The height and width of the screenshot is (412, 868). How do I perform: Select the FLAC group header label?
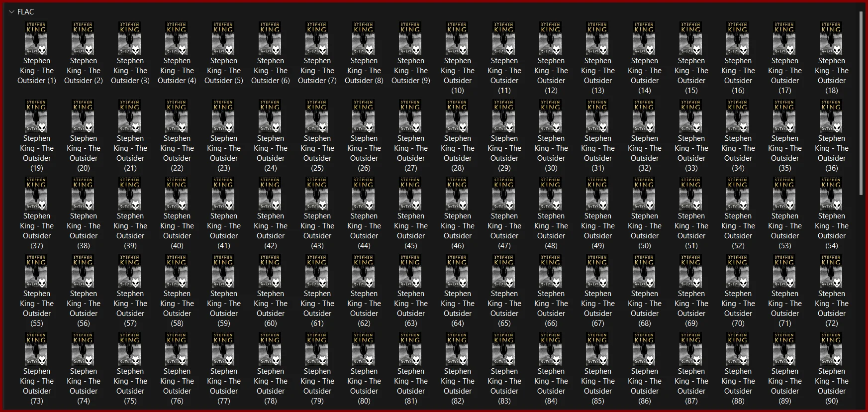(x=25, y=12)
